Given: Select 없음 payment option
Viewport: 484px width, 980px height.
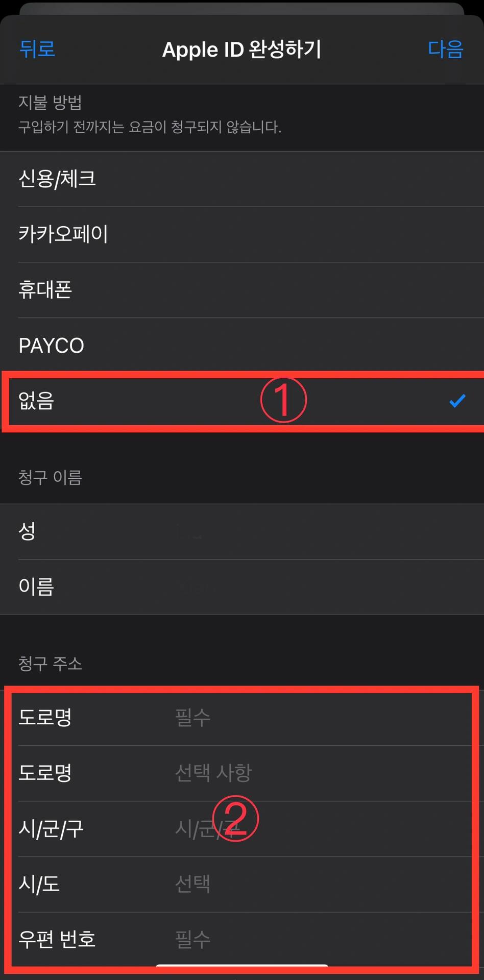Looking at the screenshot, I should [x=242, y=401].
